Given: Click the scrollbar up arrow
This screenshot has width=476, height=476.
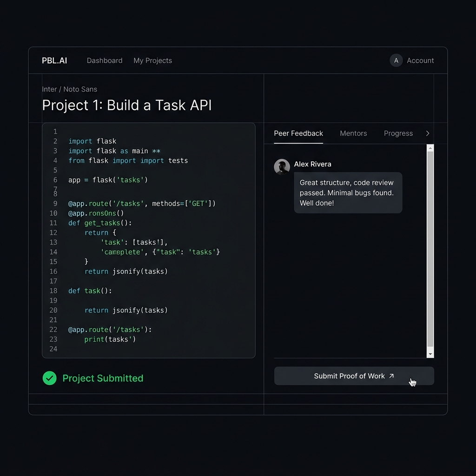Looking at the screenshot, I should point(430,148).
